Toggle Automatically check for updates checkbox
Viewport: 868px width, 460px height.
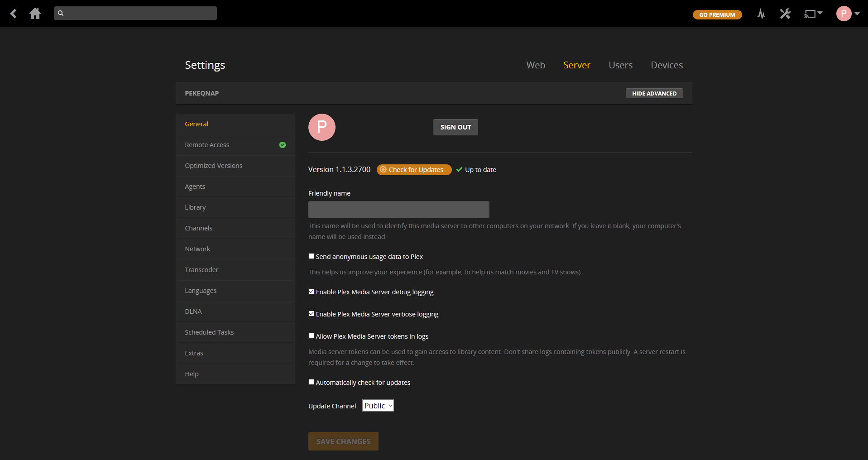(312, 382)
